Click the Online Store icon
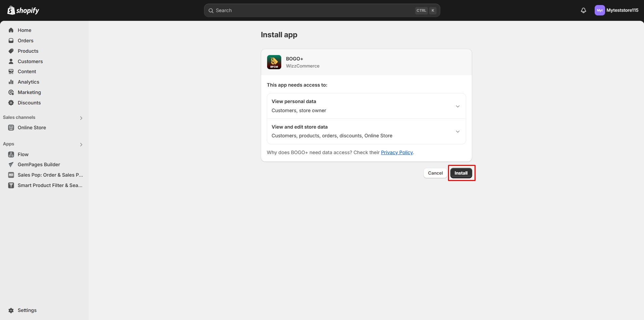The image size is (644, 320). 11,128
